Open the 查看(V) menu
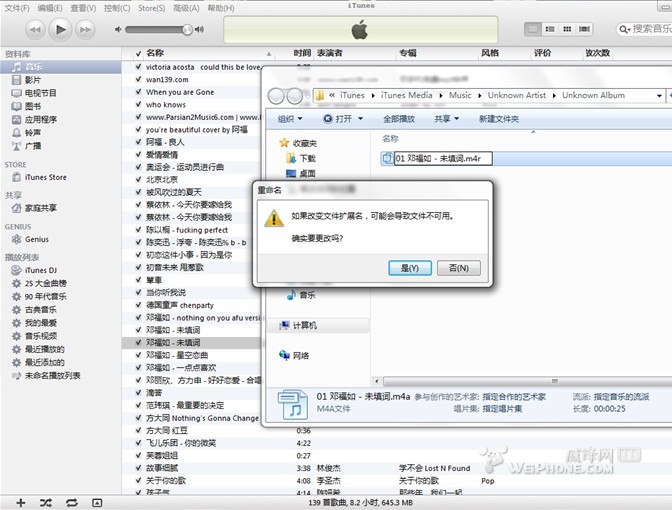This screenshot has height=510, width=672. pos(83,8)
